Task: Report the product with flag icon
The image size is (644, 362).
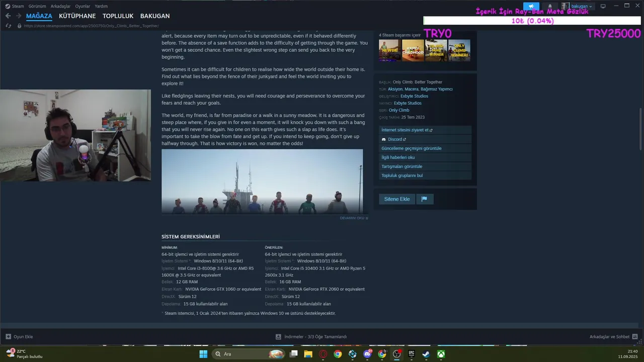Action: pos(424,199)
